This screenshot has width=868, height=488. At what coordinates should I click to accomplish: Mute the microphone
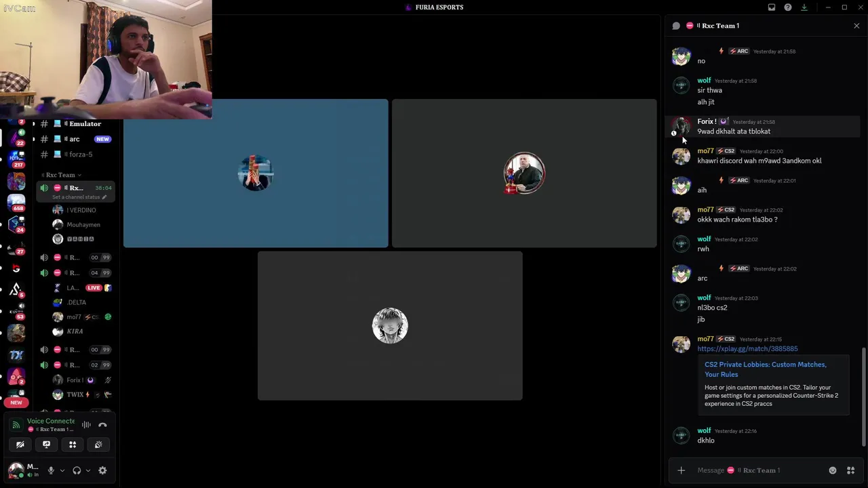click(x=51, y=470)
